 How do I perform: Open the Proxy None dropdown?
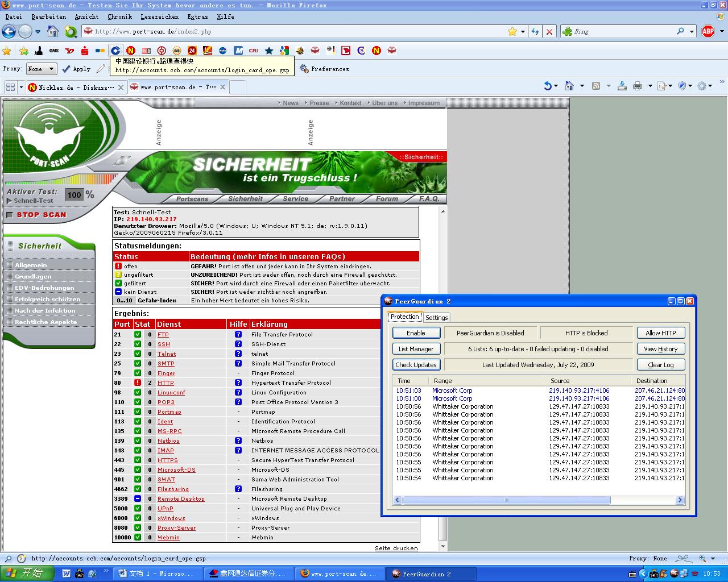pyautogui.click(x=41, y=69)
